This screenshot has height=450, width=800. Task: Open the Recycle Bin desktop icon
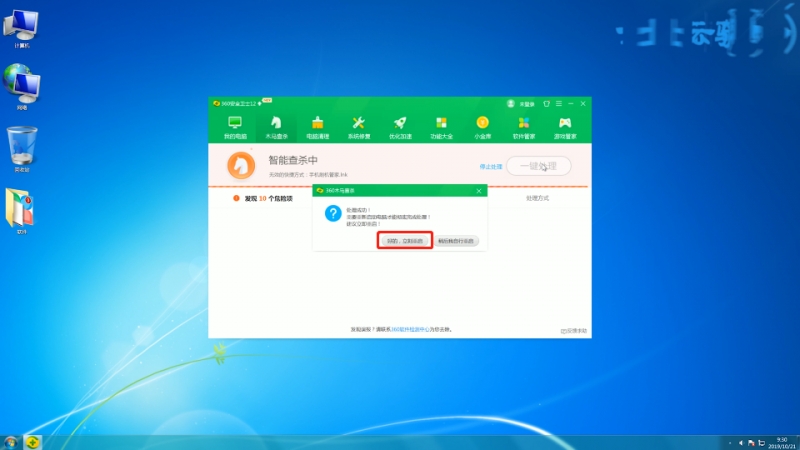21,149
